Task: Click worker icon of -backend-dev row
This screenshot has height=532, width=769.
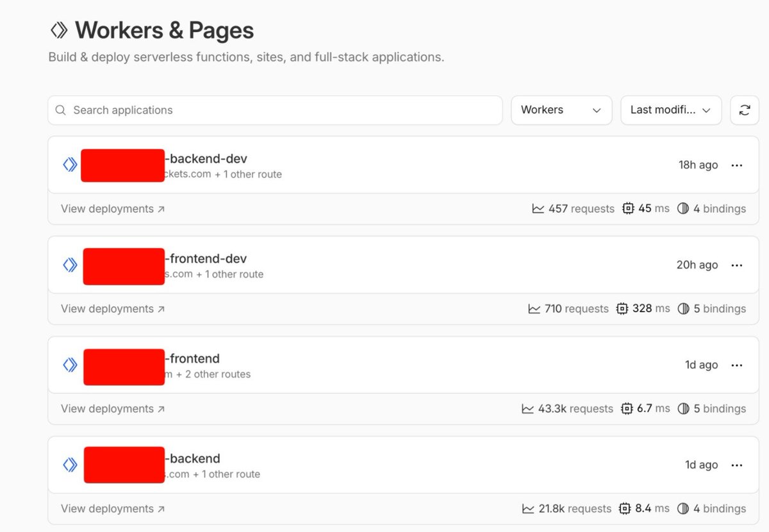Action: (70, 165)
